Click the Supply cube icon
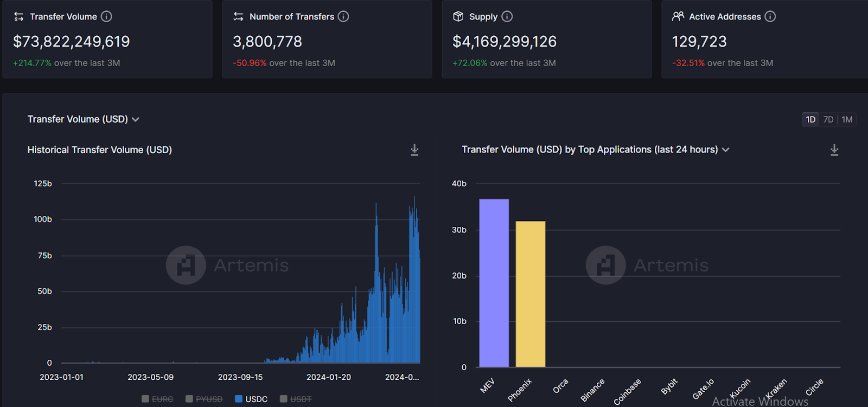 pos(458,16)
